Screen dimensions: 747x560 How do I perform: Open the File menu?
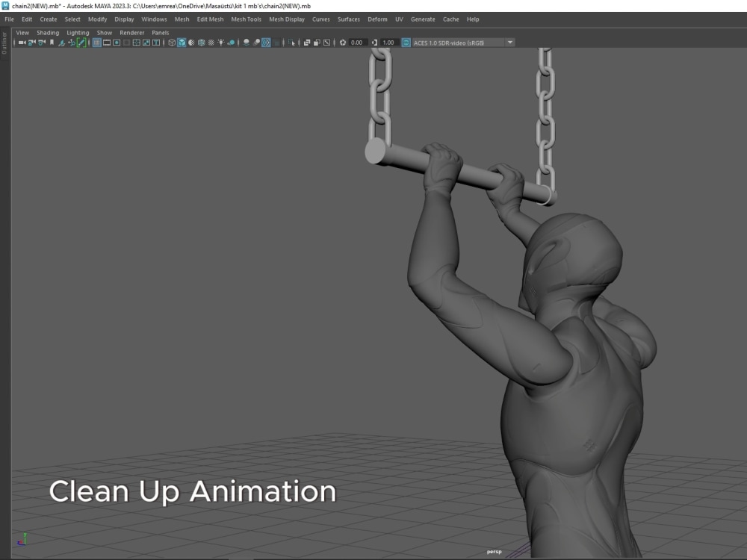tap(9, 19)
